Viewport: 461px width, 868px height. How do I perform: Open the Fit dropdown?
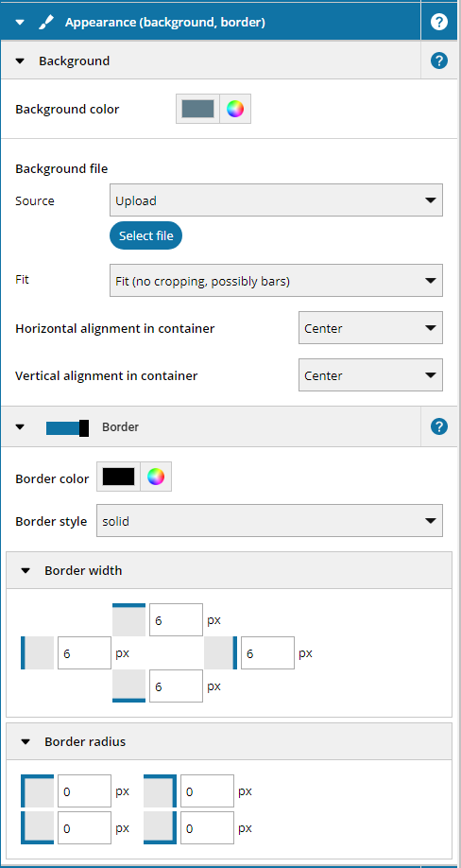277,281
